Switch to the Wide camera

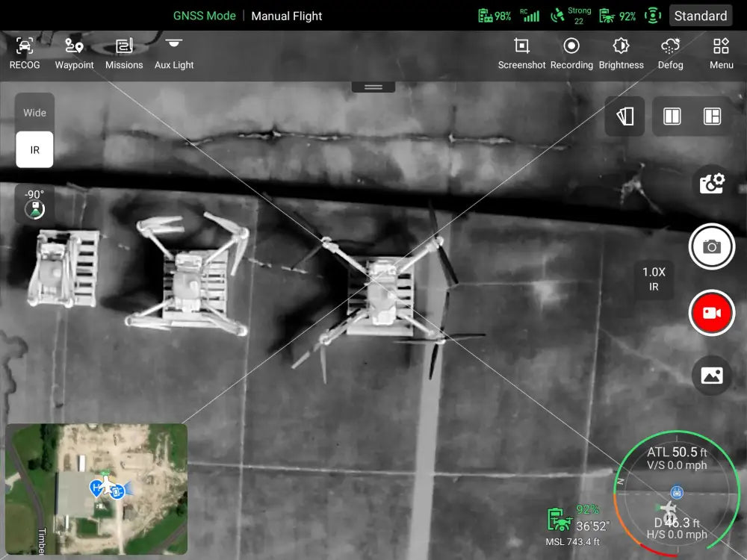tap(34, 113)
